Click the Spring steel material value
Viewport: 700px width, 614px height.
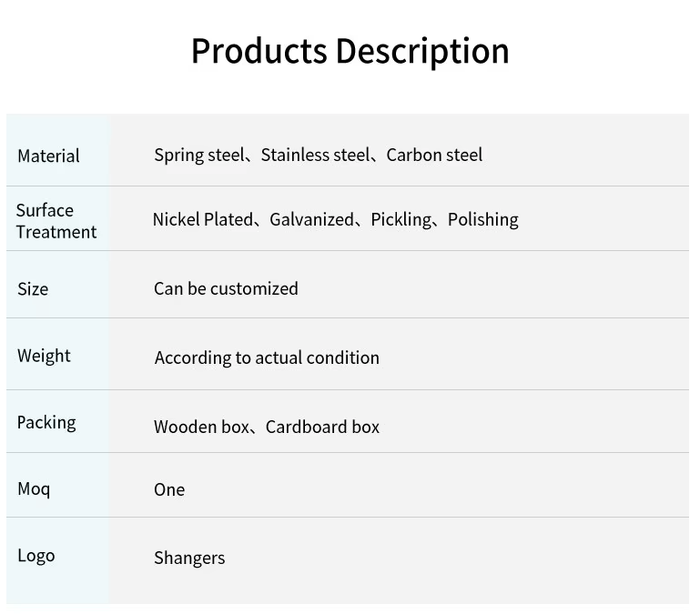point(198,155)
